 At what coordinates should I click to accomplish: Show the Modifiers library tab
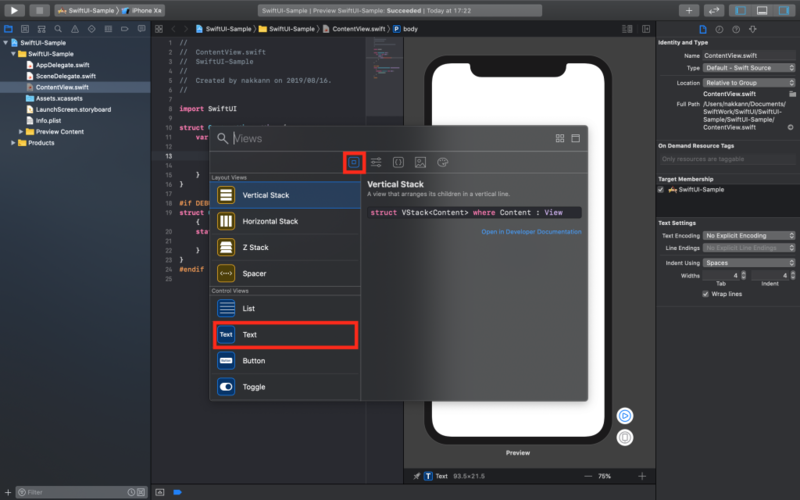click(376, 162)
